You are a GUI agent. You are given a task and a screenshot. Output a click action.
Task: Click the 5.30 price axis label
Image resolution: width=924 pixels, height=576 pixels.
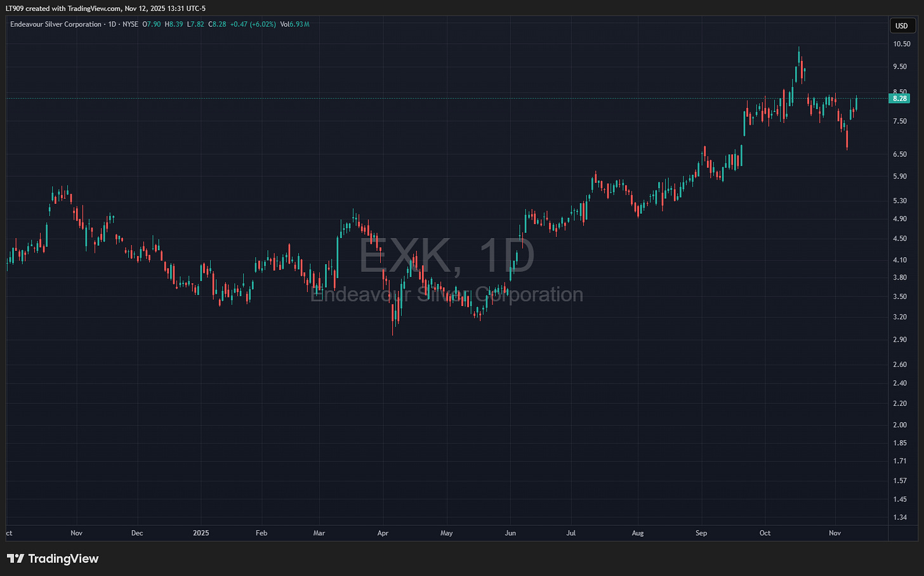coord(900,201)
